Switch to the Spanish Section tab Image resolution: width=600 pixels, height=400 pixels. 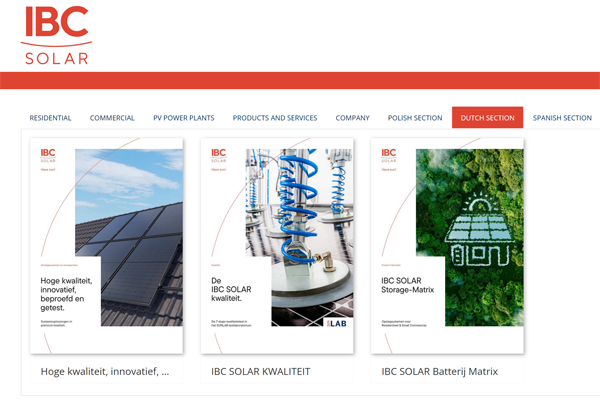562,118
